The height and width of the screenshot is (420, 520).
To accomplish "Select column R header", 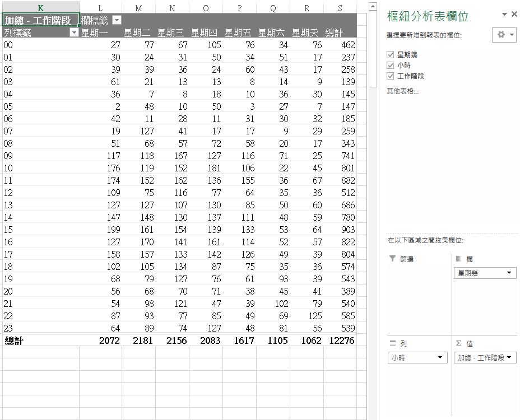I will pos(307,8).
